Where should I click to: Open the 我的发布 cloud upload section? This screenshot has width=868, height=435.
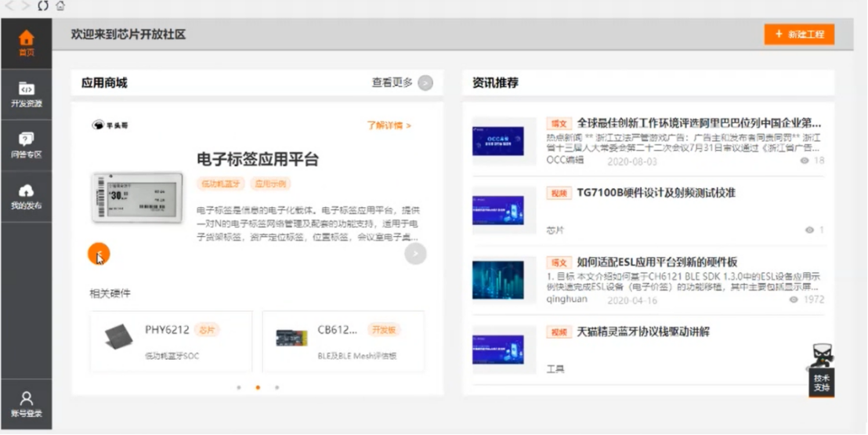(26, 197)
